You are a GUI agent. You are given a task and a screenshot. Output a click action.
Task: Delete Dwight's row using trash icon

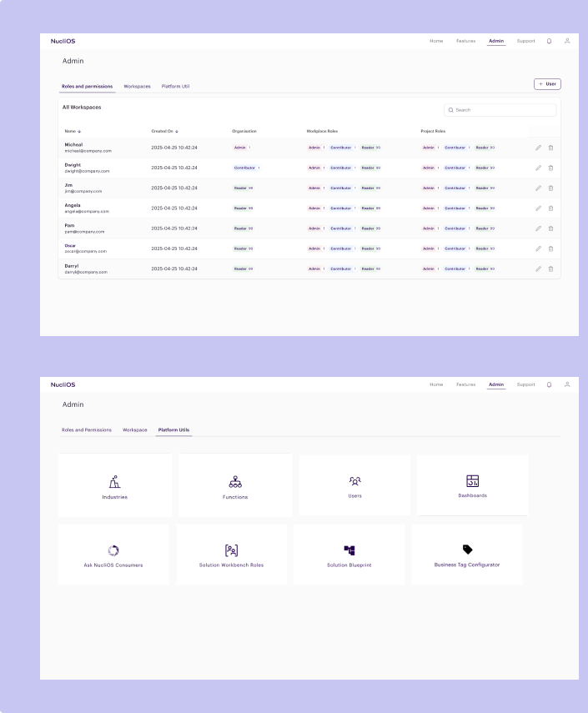pos(550,168)
